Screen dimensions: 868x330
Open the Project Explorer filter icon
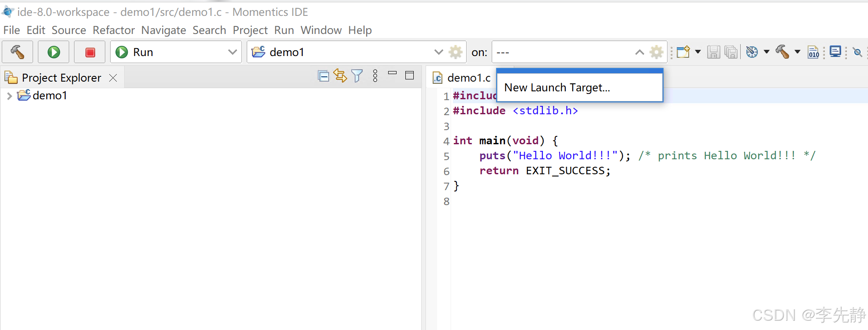pos(357,76)
